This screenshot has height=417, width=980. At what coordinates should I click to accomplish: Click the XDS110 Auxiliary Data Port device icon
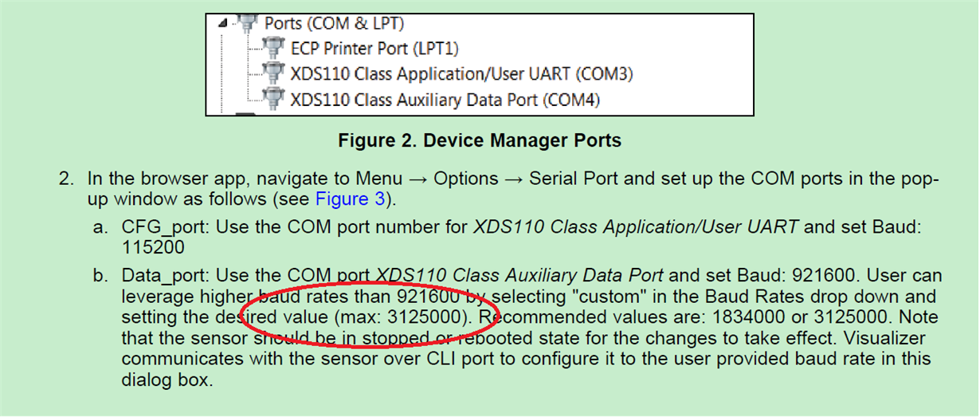tap(274, 100)
